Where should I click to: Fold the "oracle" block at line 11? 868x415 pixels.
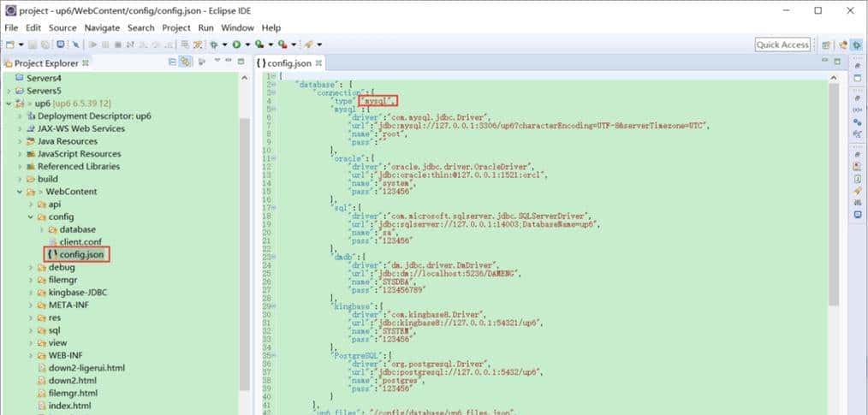tap(274, 157)
